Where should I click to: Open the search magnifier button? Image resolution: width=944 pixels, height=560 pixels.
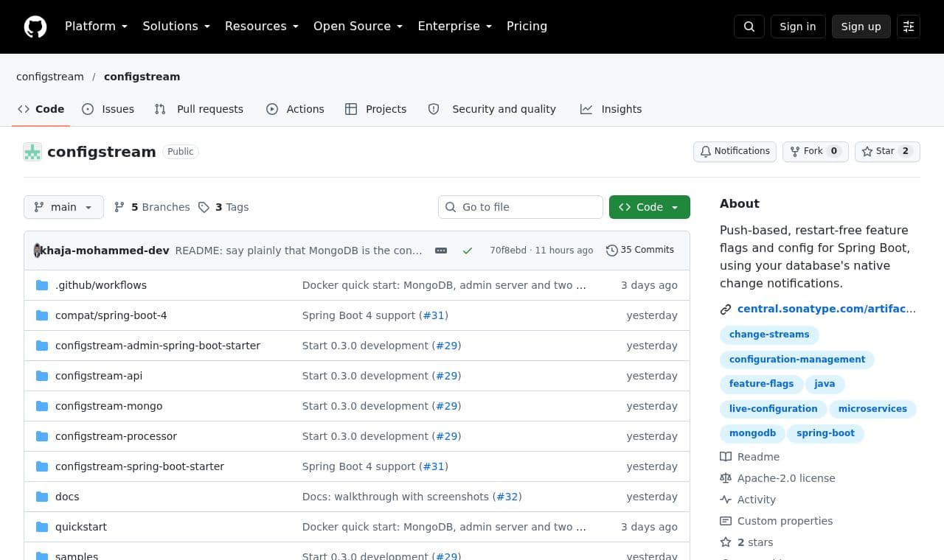[x=749, y=27]
